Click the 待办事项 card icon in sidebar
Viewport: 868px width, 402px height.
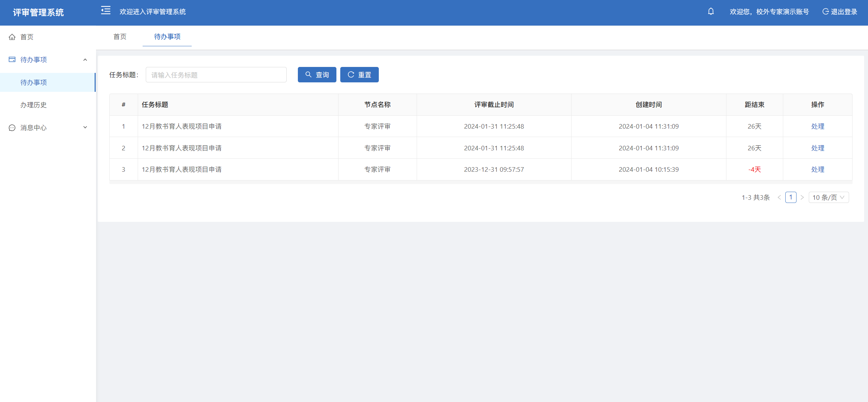point(12,60)
